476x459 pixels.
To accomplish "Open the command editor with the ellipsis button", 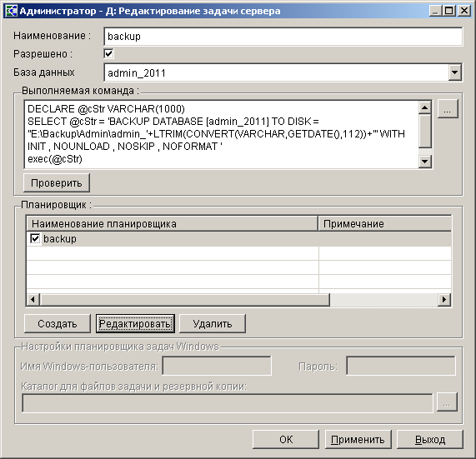I will click(x=448, y=108).
